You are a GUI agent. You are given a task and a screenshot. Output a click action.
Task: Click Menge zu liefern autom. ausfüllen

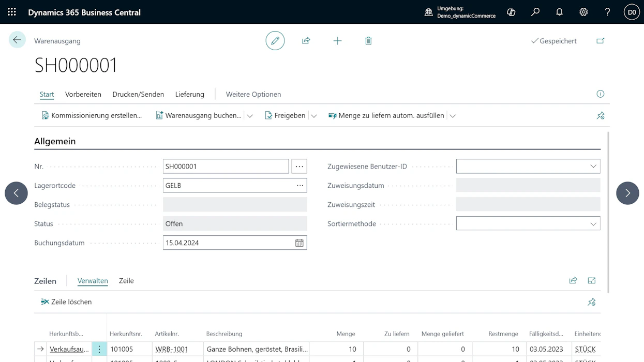(386, 115)
